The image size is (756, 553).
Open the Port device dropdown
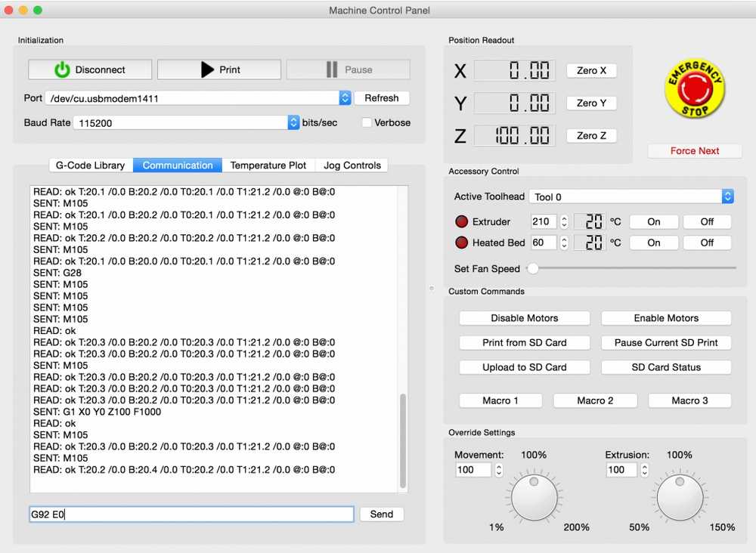tap(345, 98)
